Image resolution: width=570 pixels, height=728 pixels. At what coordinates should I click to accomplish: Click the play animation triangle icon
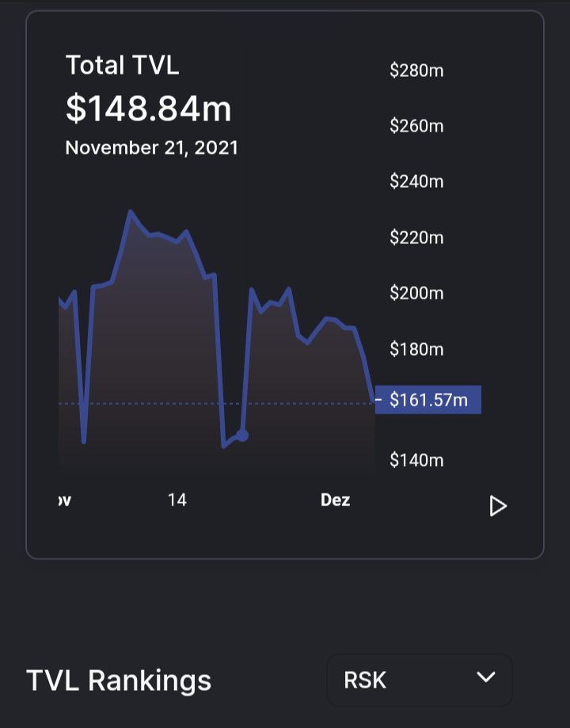(x=498, y=506)
